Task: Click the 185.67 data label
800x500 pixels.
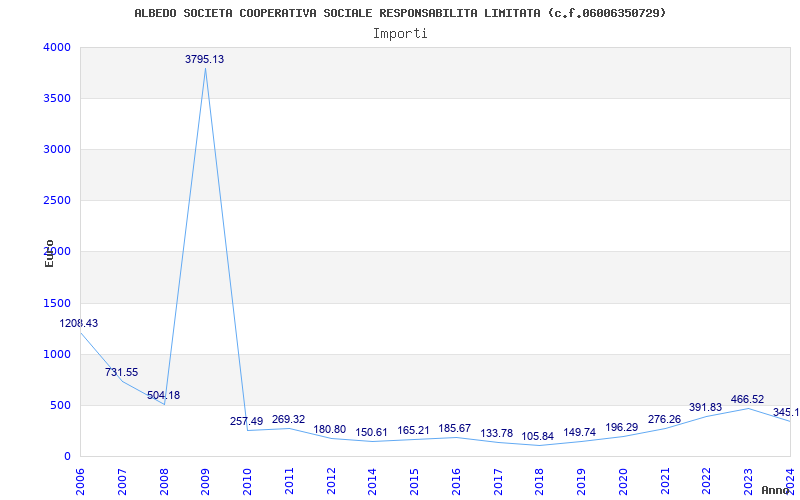Action: click(454, 428)
